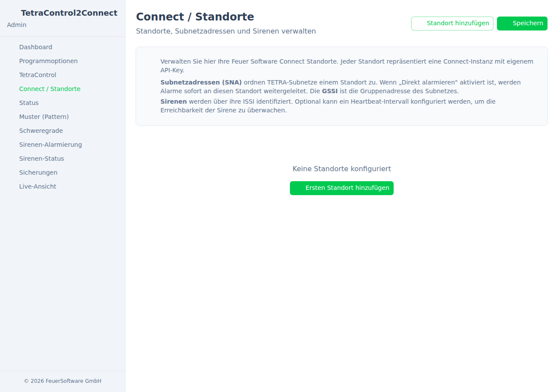
Task: Click the Connect / Standorte page heading
Action: click(x=195, y=17)
